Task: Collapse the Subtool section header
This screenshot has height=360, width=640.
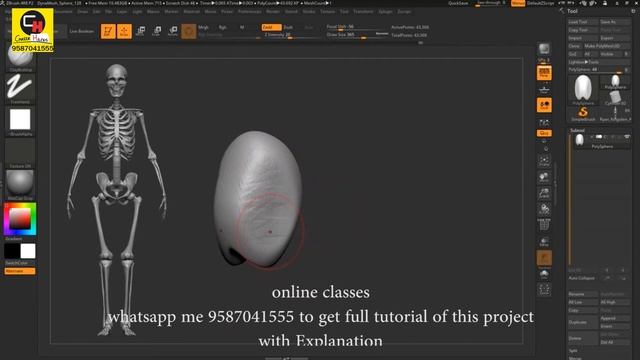Action: pyautogui.click(x=578, y=130)
